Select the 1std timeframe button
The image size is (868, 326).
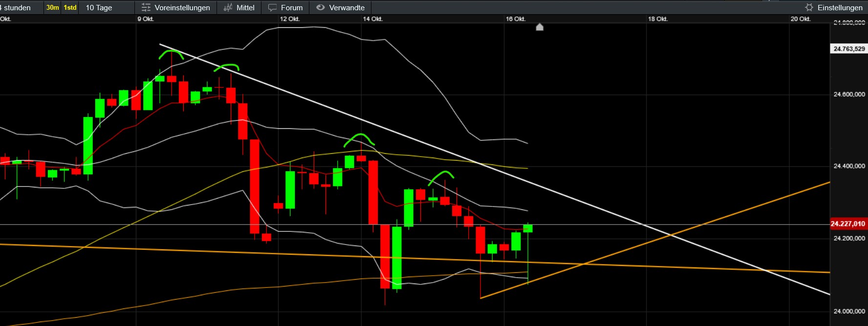[70, 7]
